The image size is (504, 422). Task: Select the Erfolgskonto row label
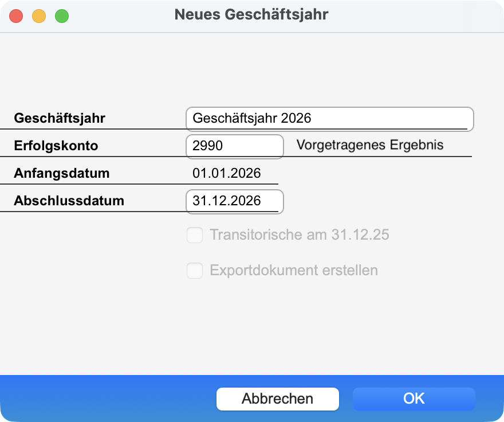tap(56, 146)
